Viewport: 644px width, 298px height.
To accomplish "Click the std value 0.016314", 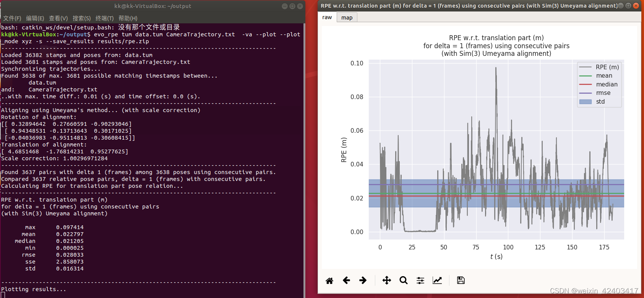I will [x=70, y=269].
